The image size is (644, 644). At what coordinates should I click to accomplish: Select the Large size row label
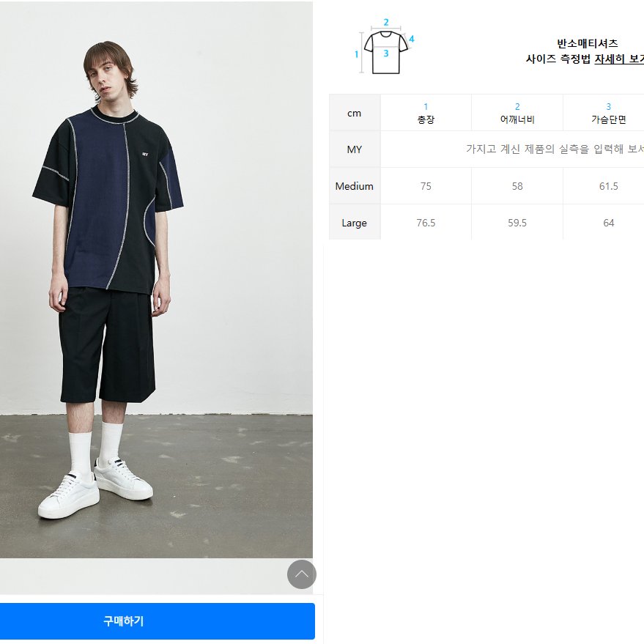click(x=355, y=223)
